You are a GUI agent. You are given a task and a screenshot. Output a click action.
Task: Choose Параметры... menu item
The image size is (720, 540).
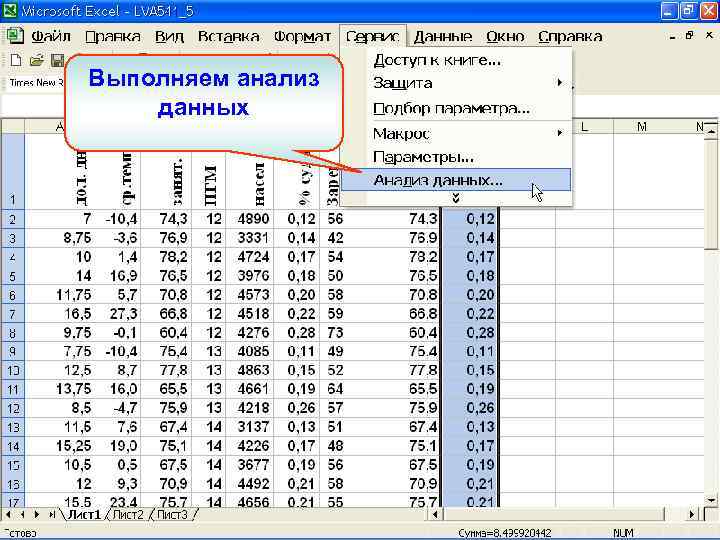456,157
